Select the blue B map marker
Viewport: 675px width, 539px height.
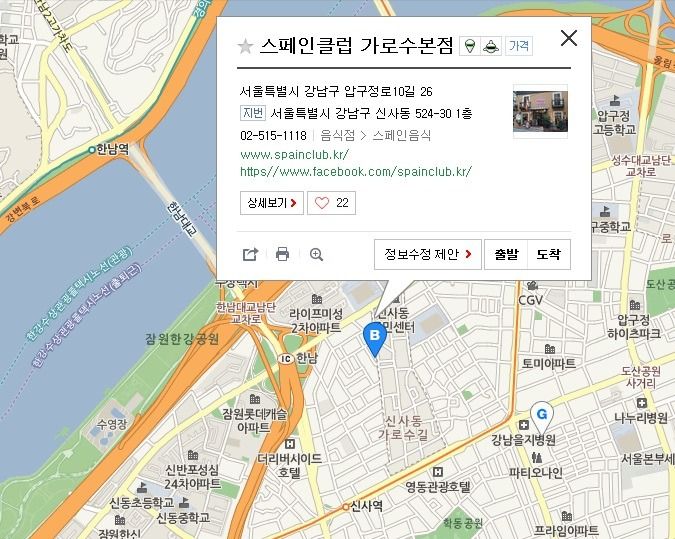click(x=375, y=339)
